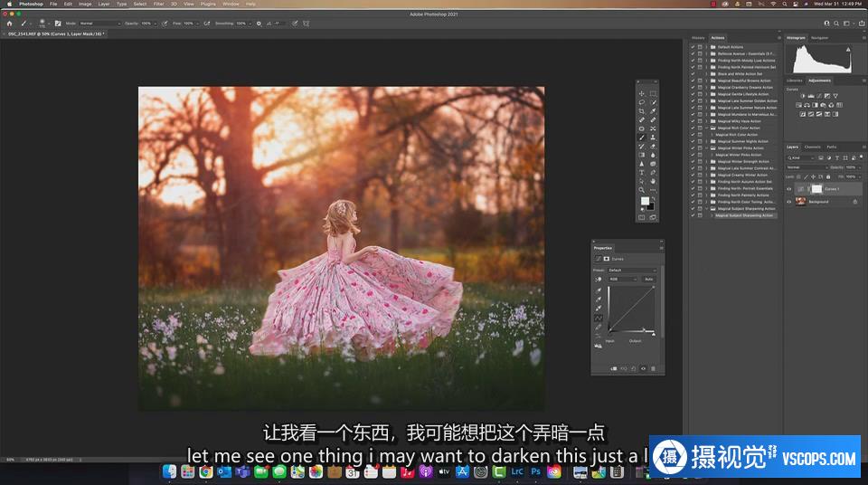868x485 pixels.
Task: Switch to the Channels tab
Action: [x=813, y=147]
